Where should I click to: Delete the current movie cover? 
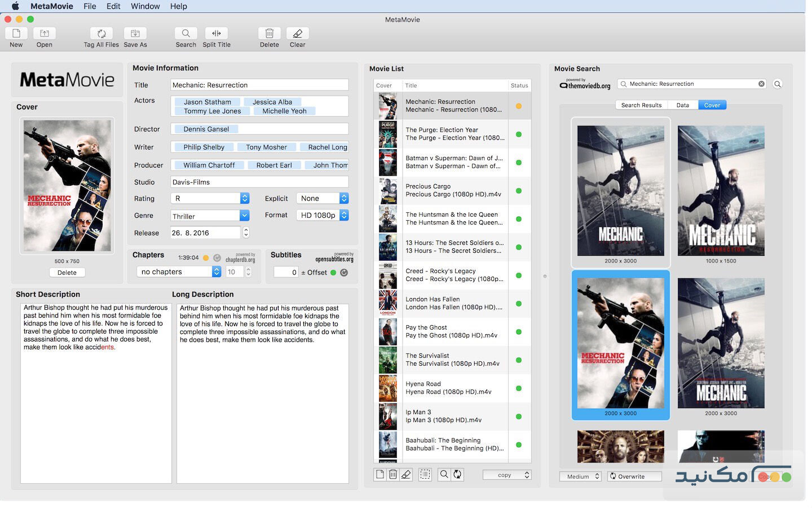(67, 272)
